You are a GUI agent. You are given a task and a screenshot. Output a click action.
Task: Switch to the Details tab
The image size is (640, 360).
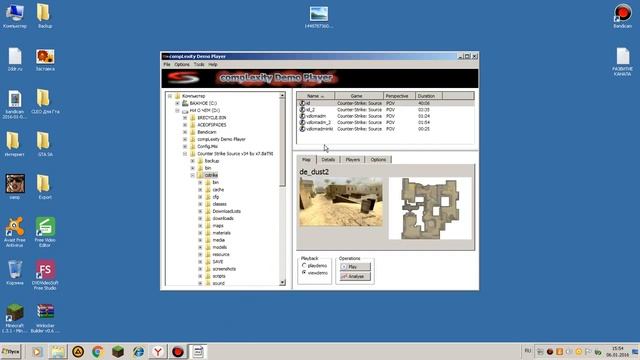coord(328,160)
